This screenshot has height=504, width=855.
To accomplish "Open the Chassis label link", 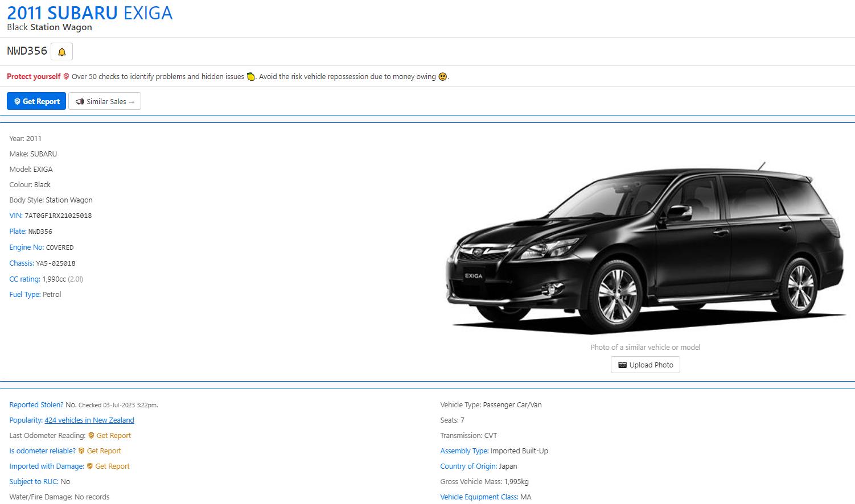I will (x=22, y=263).
